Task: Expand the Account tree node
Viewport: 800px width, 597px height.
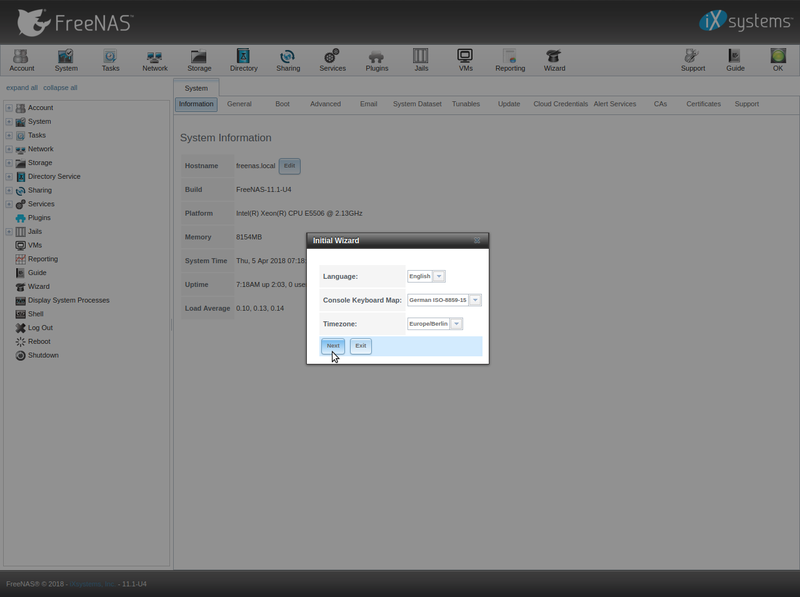Action: click(x=9, y=108)
